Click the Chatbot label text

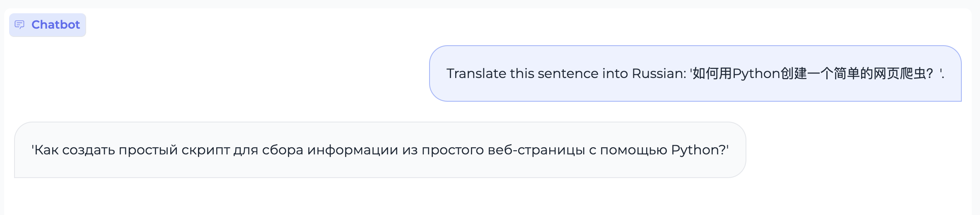[56, 25]
